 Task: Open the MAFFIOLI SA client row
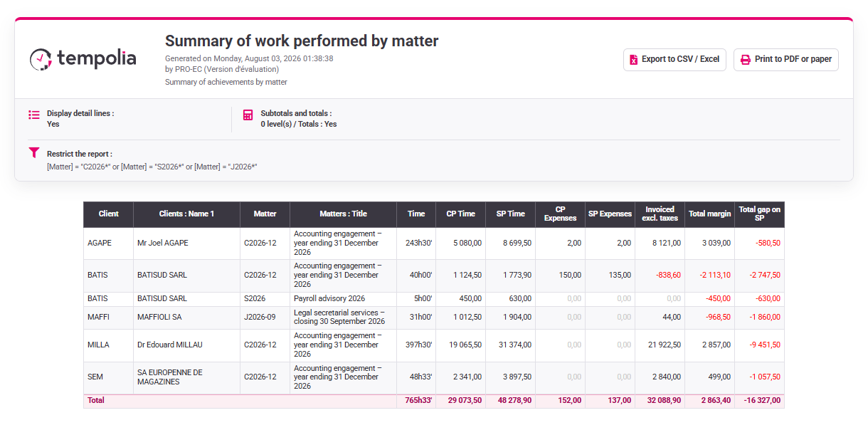tap(434, 318)
